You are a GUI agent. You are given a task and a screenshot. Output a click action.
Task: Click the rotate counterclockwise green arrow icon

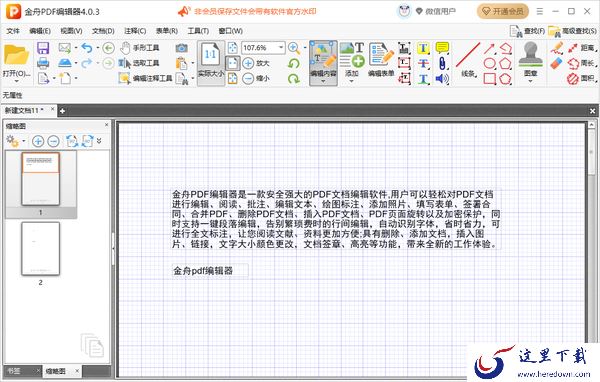(294, 63)
